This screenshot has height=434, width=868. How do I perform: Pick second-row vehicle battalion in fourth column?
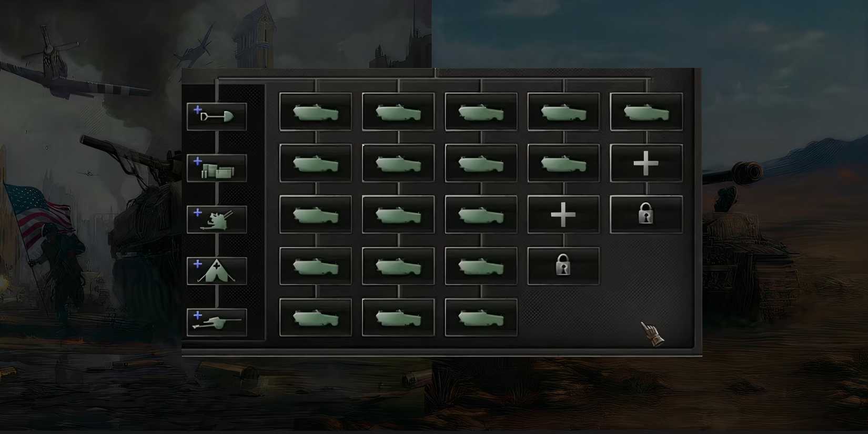coord(563,164)
